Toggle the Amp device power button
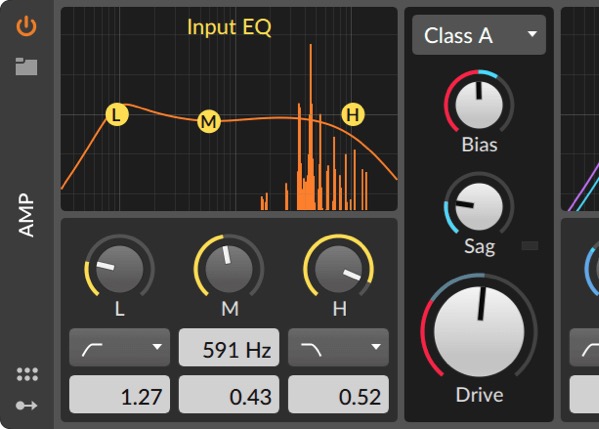 pyautogui.click(x=26, y=27)
